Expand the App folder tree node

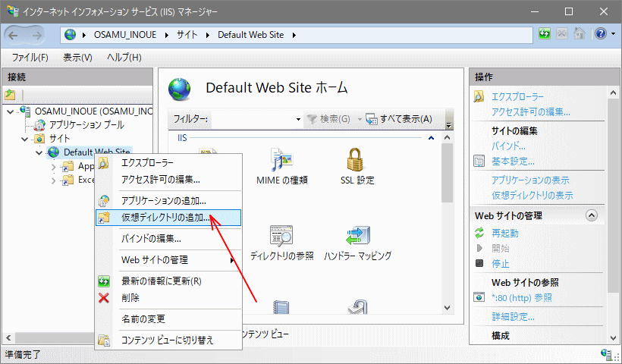tap(54, 167)
